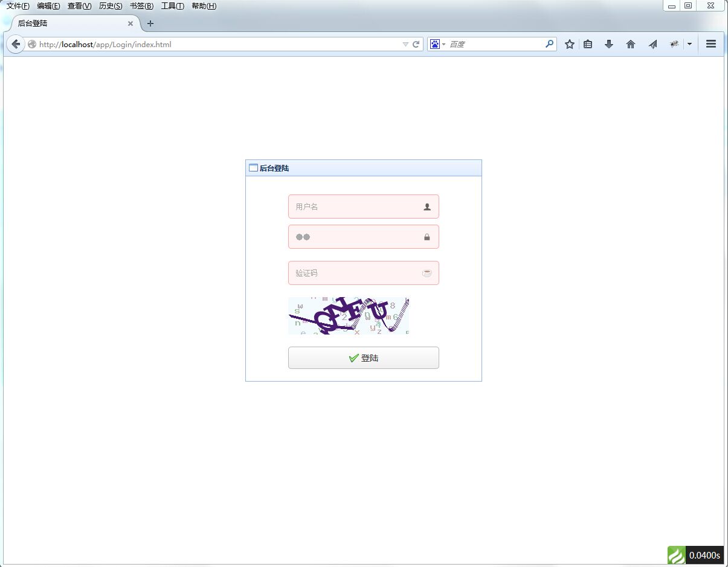Open the hamburger browser menu

point(711,44)
